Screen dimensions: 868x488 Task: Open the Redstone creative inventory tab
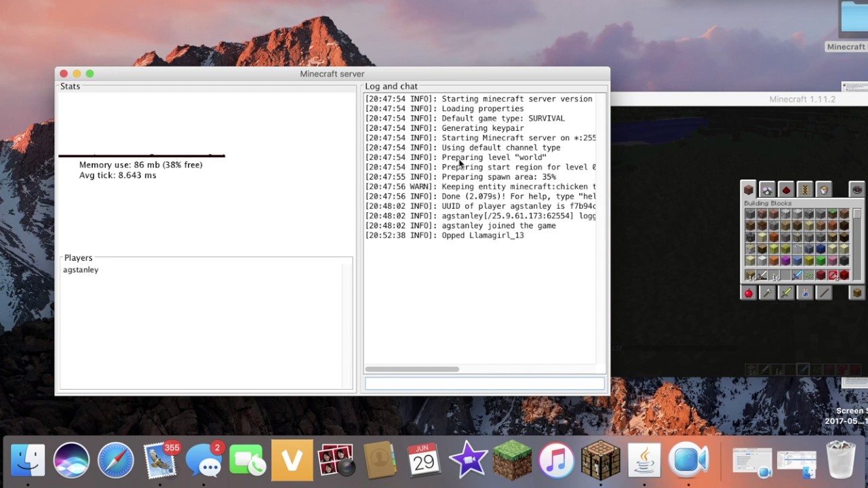pyautogui.click(x=786, y=190)
